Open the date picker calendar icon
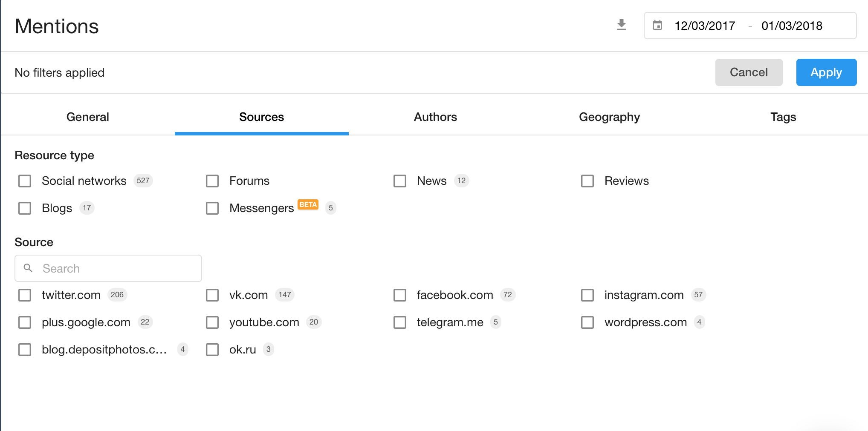This screenshot has width=868, height=431. 657,26
